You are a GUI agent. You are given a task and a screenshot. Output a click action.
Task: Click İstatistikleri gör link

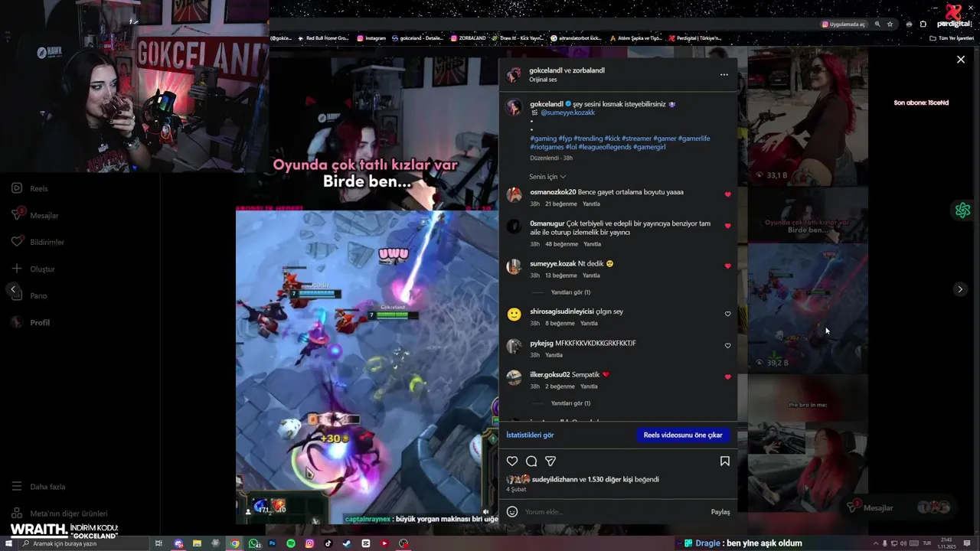pyautogui.click(x=530, y=435)
